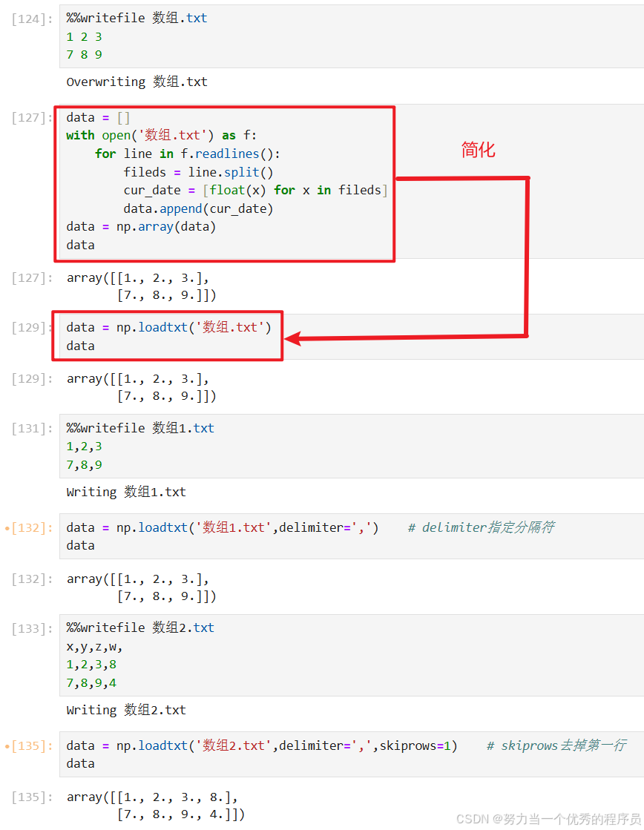Click the [131] input prompt label
The width and height of the screenshot is (644, 830).
point(32,429)
